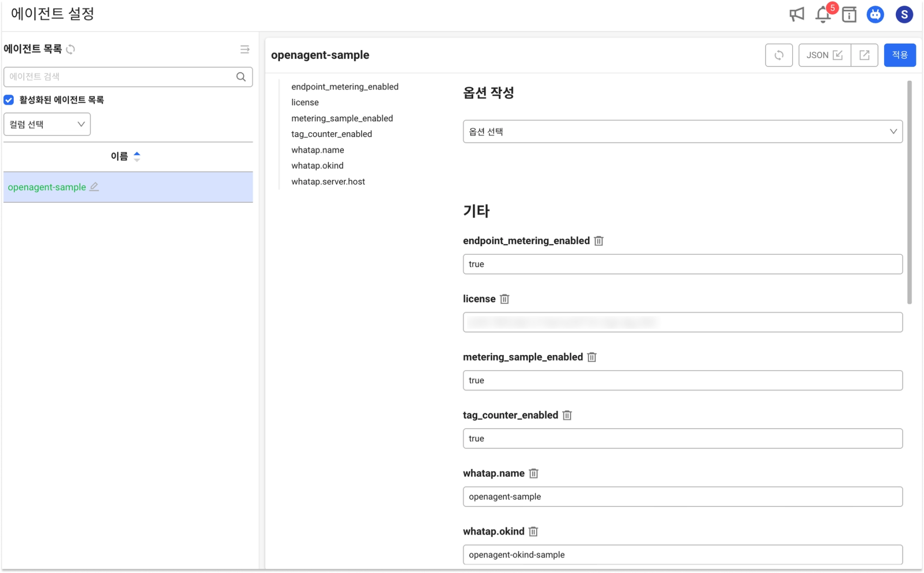The image size is (924, 573).
Task: Open the column selection dropdown
Action: 47,124
